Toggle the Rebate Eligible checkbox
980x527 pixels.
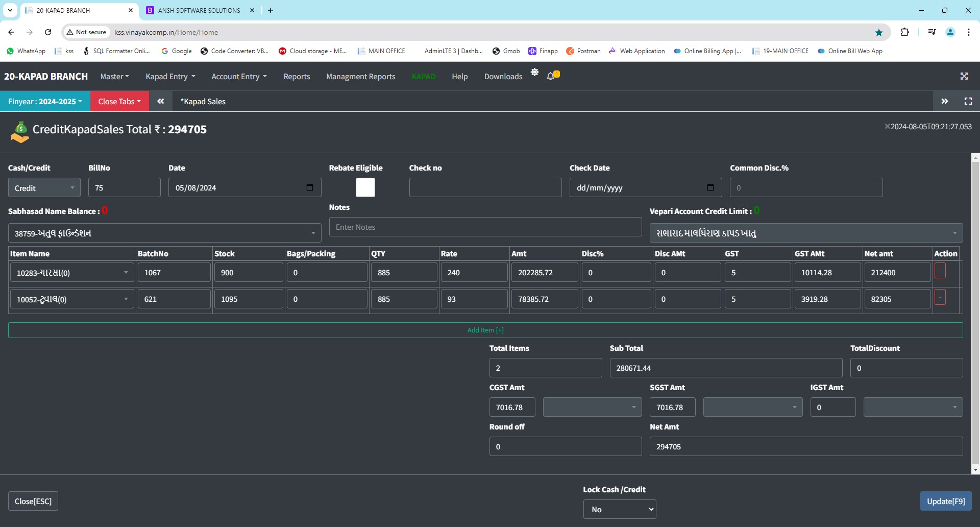coord(365,187)
